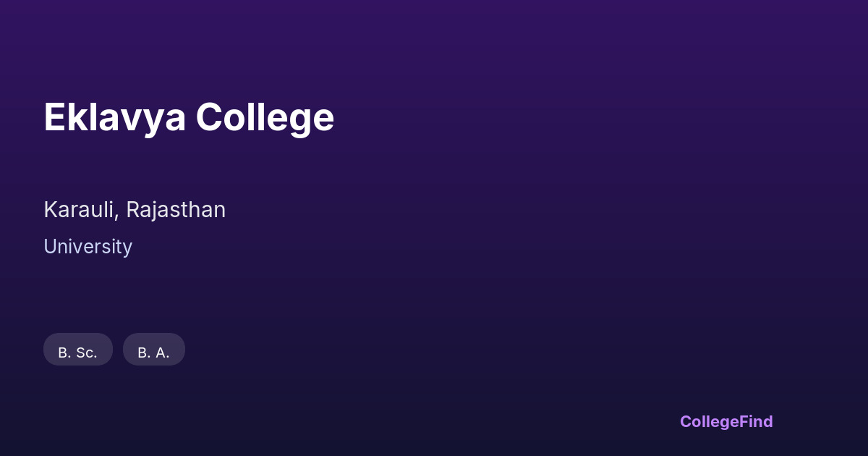Click the Eklavya College heading
The width and height of the screenshot is (868, 456).
[189, 117]
